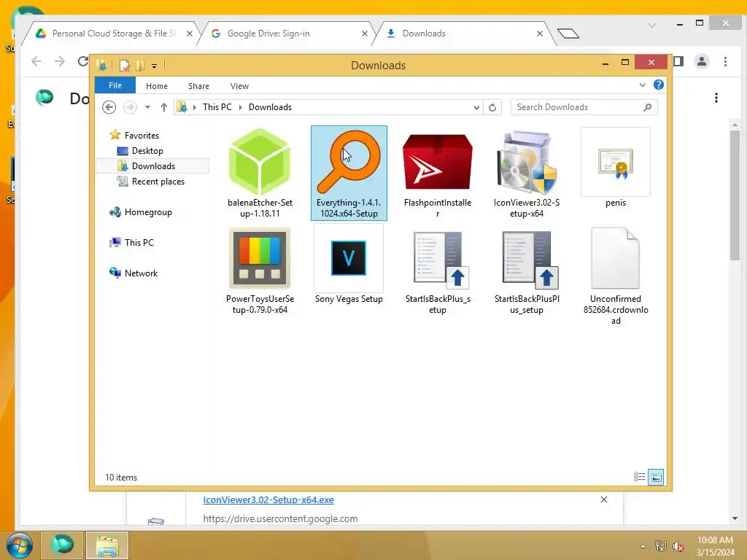Open the Windows Start button

point(19,545)
